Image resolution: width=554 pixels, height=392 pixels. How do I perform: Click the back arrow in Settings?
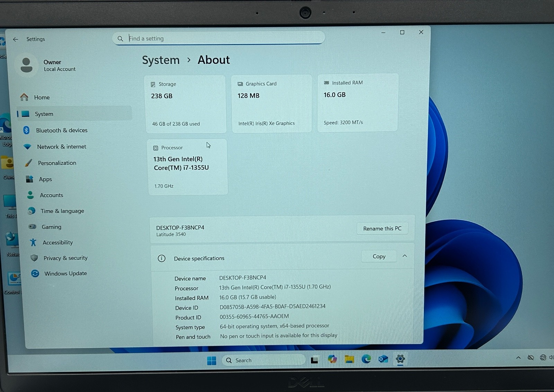pyautogui.click(x=16, y=39)
